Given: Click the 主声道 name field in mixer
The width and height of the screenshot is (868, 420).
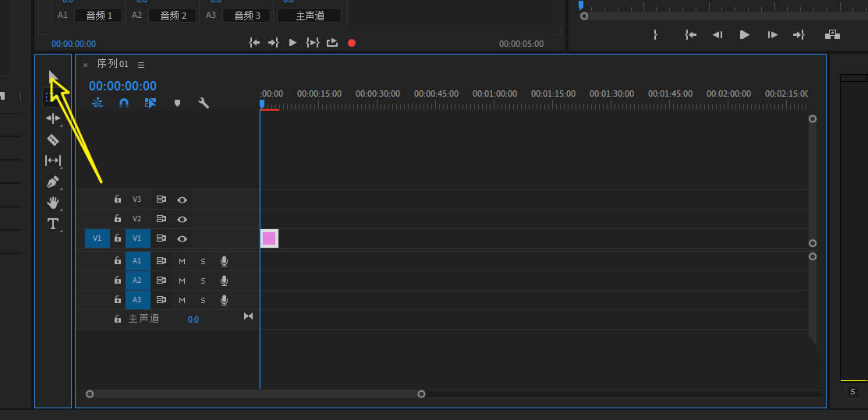Looking at the screenshot, I should click(x=310, y=16).
